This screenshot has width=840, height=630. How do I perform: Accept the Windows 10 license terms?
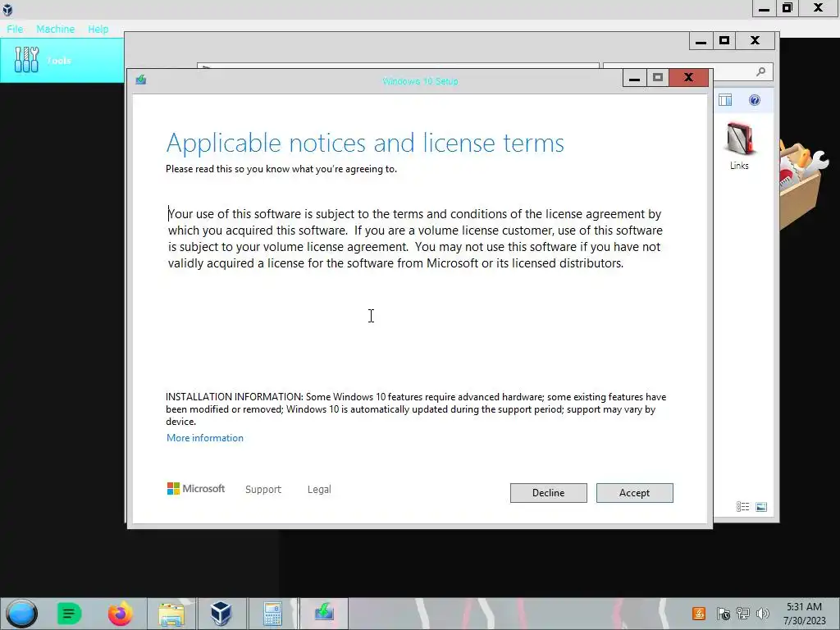pyautogui.click(x=634, y=493)
